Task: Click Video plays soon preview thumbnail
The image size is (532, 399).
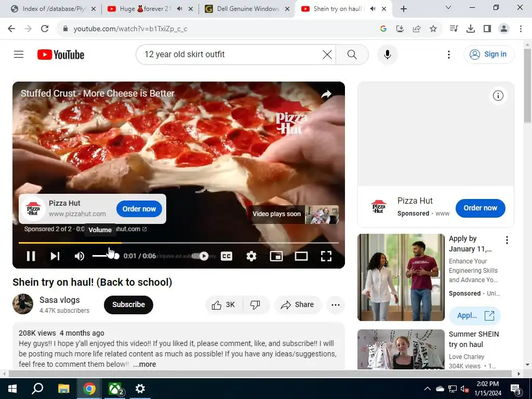Action: [322, 215]
